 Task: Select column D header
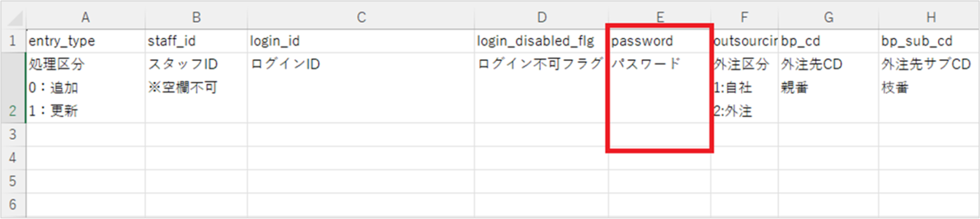(542, 18)
